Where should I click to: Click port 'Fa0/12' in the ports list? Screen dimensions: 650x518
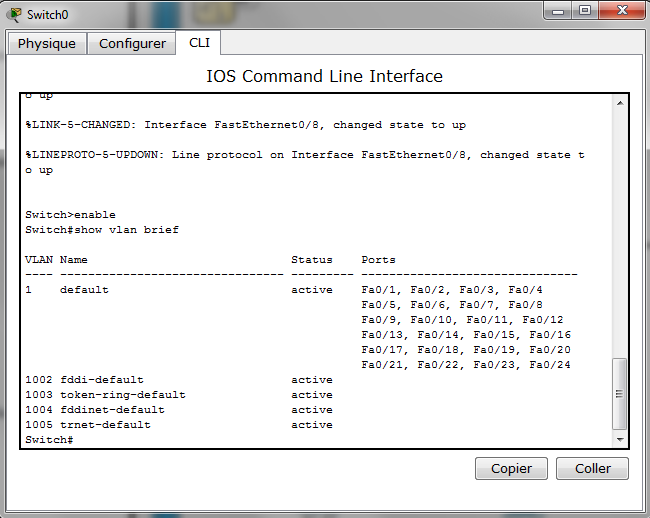(x=543, y=320)
